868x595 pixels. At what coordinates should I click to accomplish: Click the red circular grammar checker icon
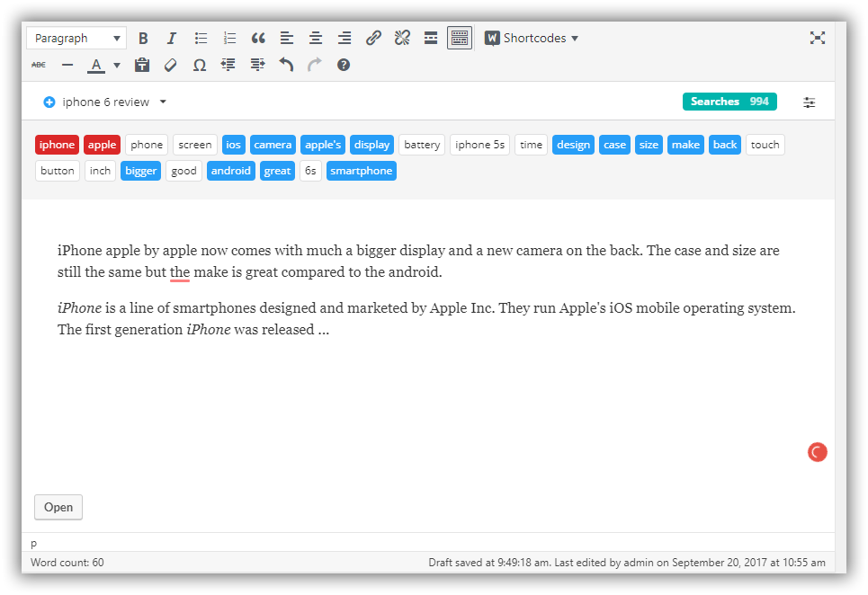coord(817,452)
